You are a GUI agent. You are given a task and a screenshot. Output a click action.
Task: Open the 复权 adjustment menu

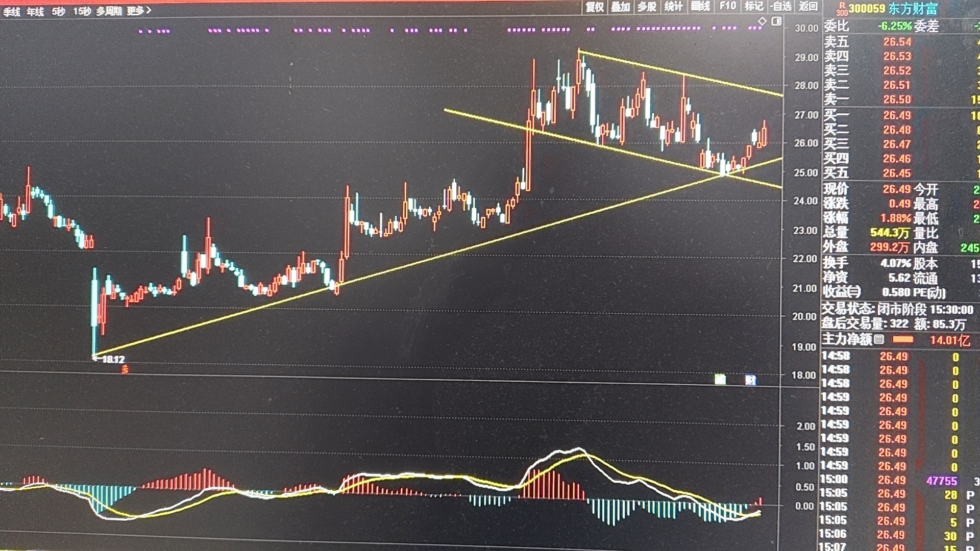click(x=595, y=7)
